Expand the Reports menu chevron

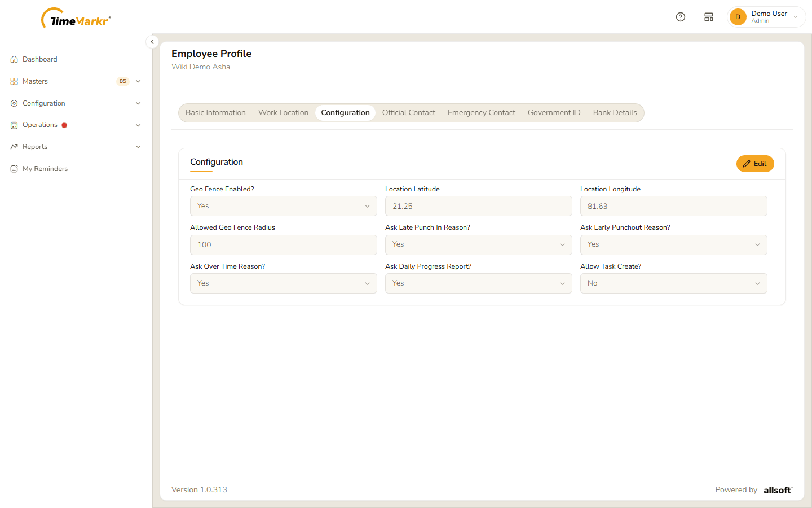click(138, 147)
